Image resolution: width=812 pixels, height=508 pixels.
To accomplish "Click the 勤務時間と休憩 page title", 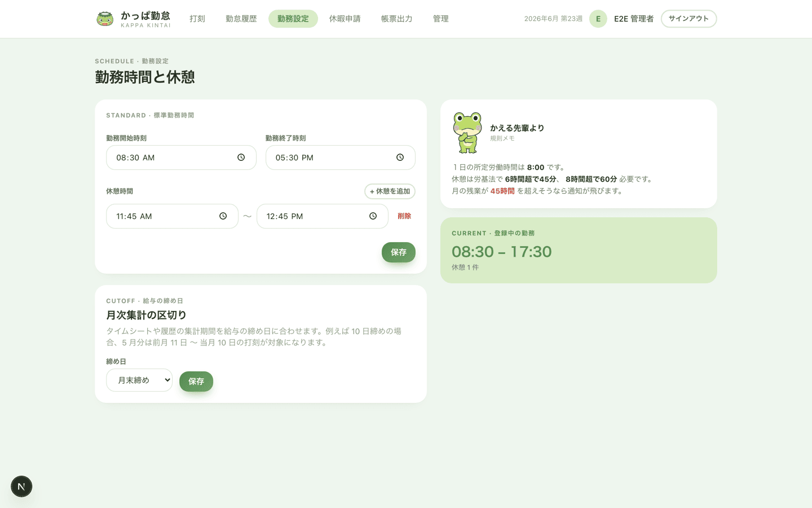I will (x=145, y=77).
